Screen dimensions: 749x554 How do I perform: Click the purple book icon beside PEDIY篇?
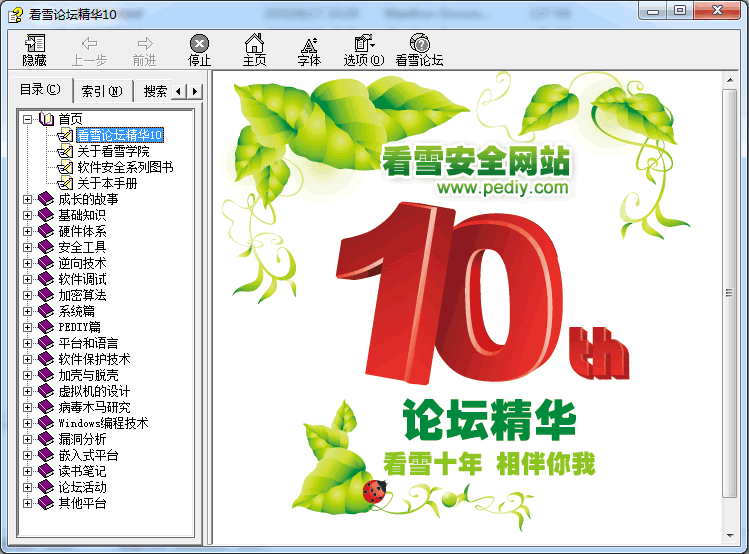pyautogui.click(x=46, y=327)
